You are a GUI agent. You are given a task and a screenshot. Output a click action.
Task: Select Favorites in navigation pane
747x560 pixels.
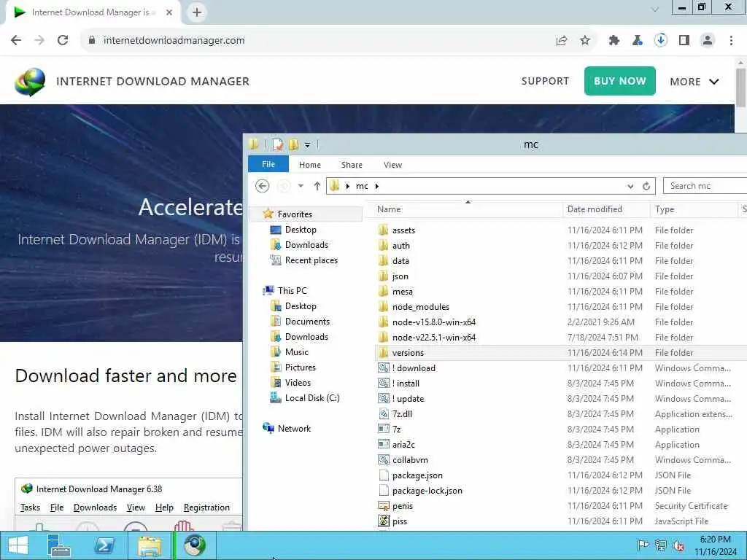[x=294, y=214]
